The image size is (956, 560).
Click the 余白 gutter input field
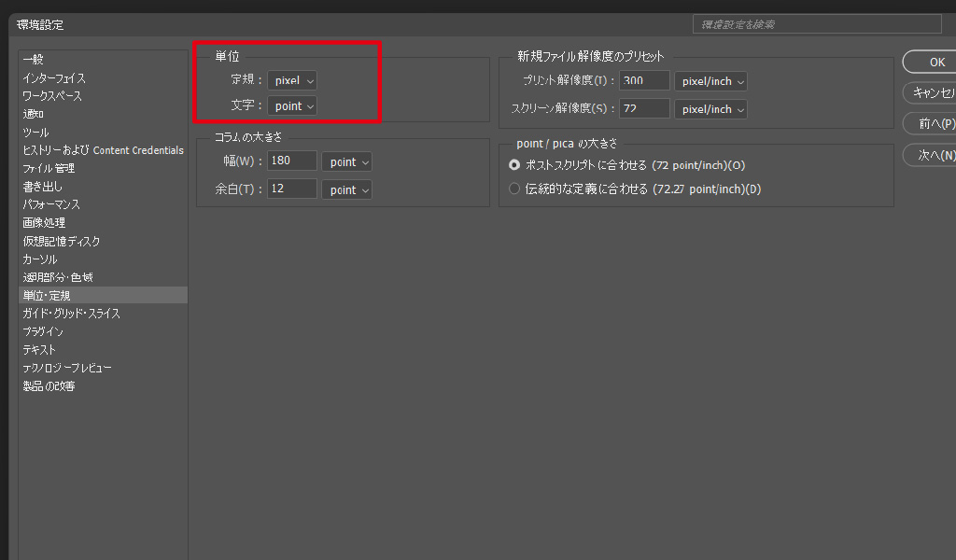(x=292, y=189)
